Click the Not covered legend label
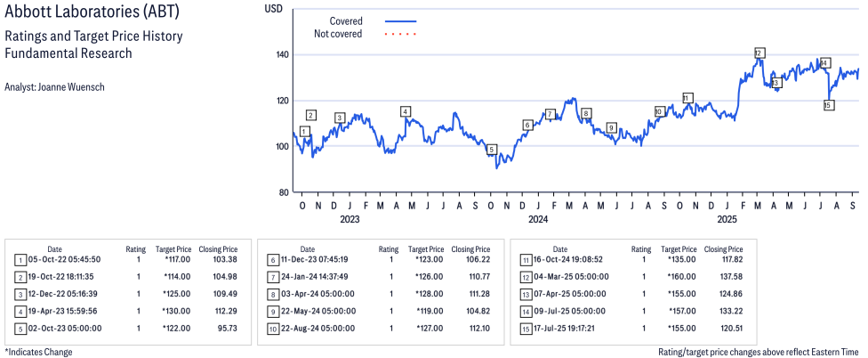The height and width of the screenshot is (358, 868). pos(338,34)
